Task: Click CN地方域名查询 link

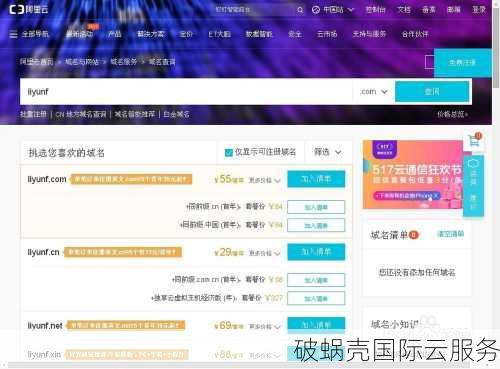Action: pos(81,114)
